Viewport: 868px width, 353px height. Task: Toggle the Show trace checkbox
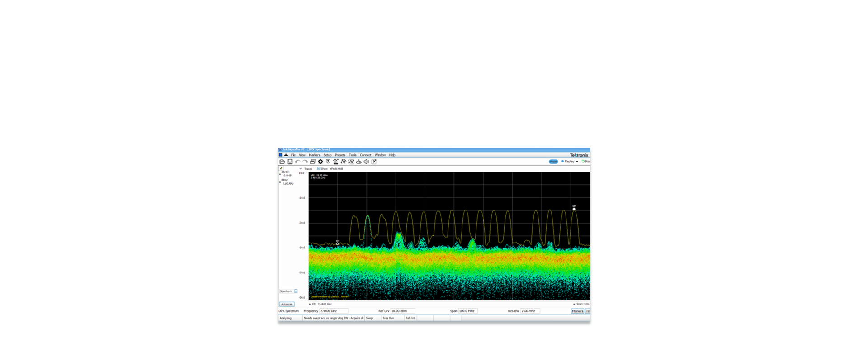319,169
